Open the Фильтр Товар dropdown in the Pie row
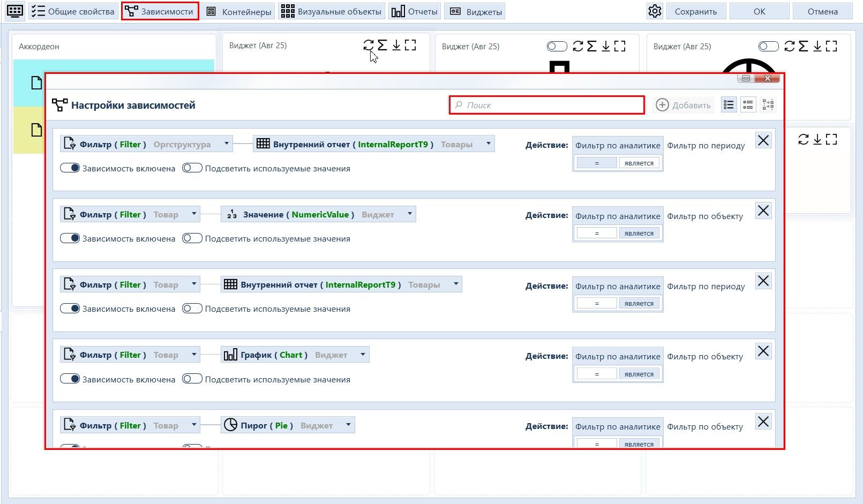 pos(130,425)
